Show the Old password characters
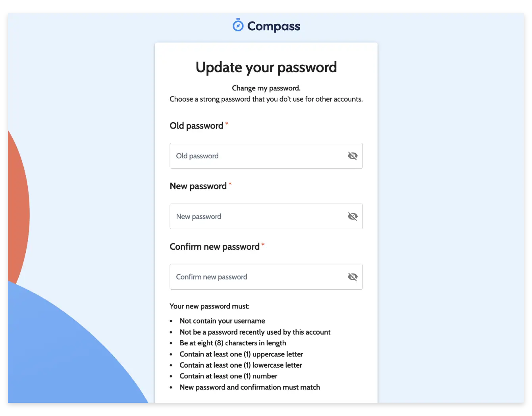This screenshot has width=532, height=416. 353,156
